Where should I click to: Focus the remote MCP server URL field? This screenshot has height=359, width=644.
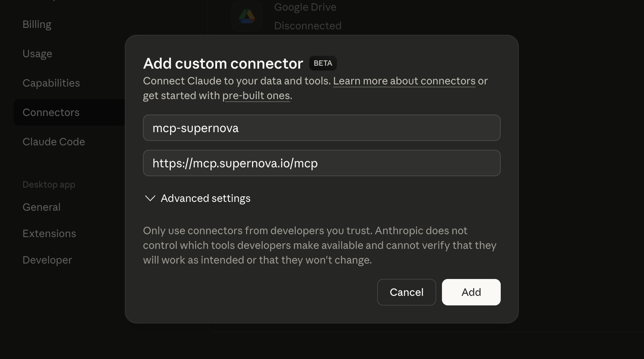point(321,163)
